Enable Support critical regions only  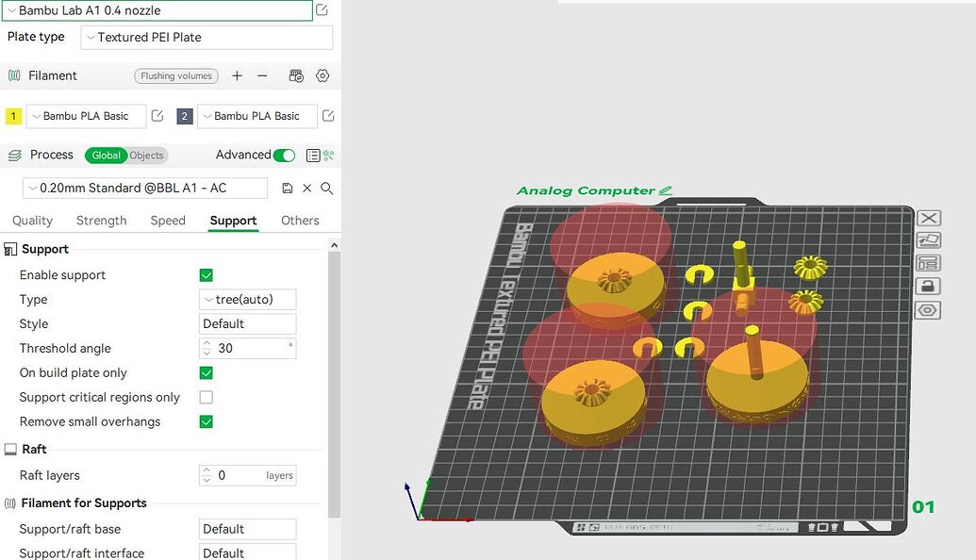(206, 397)
